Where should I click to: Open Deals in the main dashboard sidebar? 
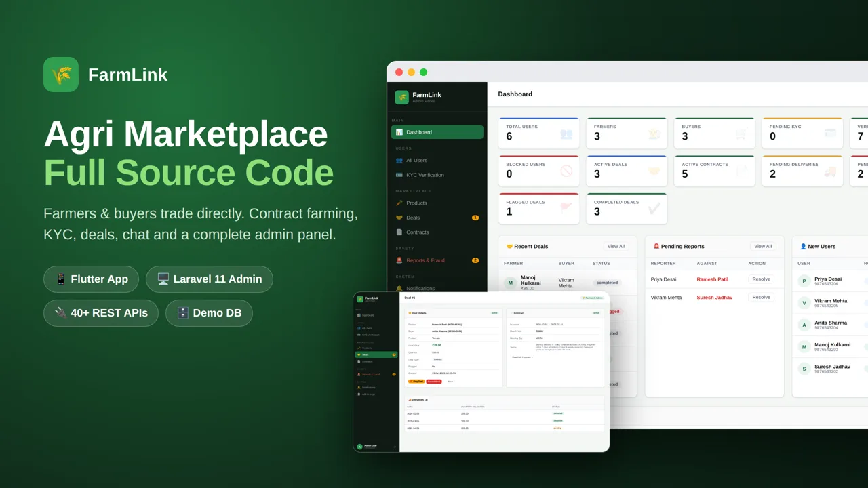[x=437, y=218]
